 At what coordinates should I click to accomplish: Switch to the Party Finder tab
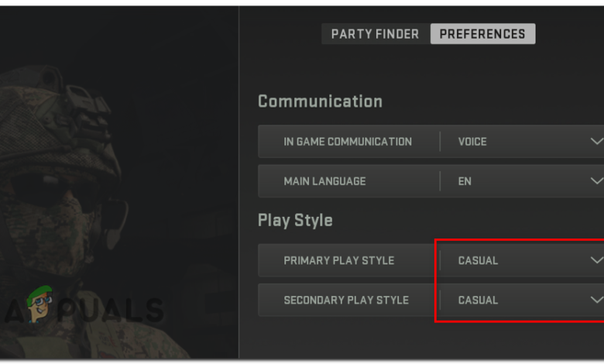pyautogui.click(x=375, y=34)
